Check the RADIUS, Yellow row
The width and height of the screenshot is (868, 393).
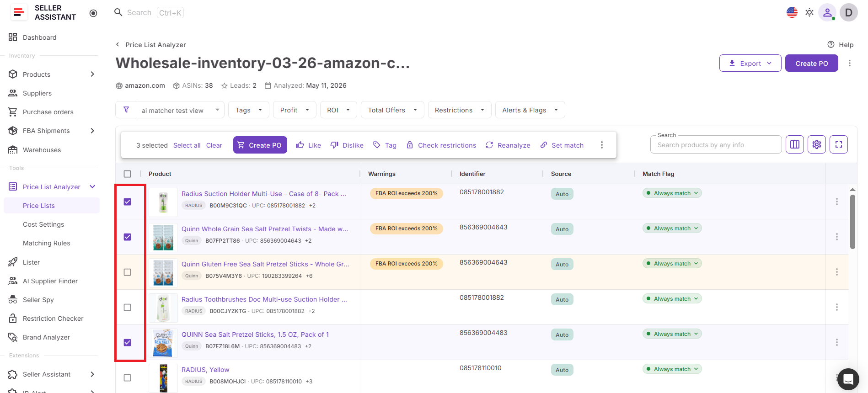(x=128, y=377)
